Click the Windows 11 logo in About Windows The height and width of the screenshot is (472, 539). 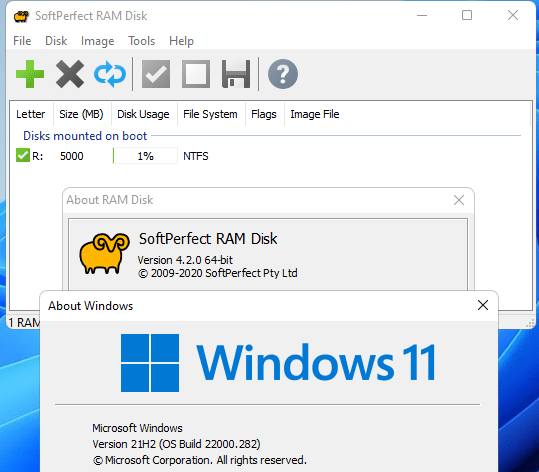(278, 363)
